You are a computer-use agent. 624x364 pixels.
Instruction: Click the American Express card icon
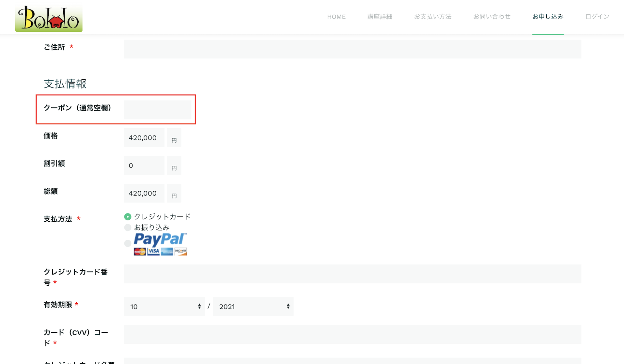[x=167, y=252]
